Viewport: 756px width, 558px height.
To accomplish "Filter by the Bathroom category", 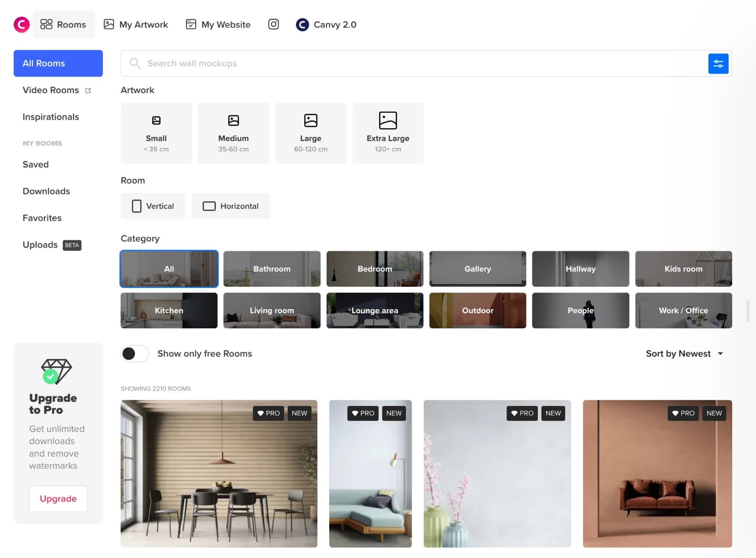I will [272, 269].
